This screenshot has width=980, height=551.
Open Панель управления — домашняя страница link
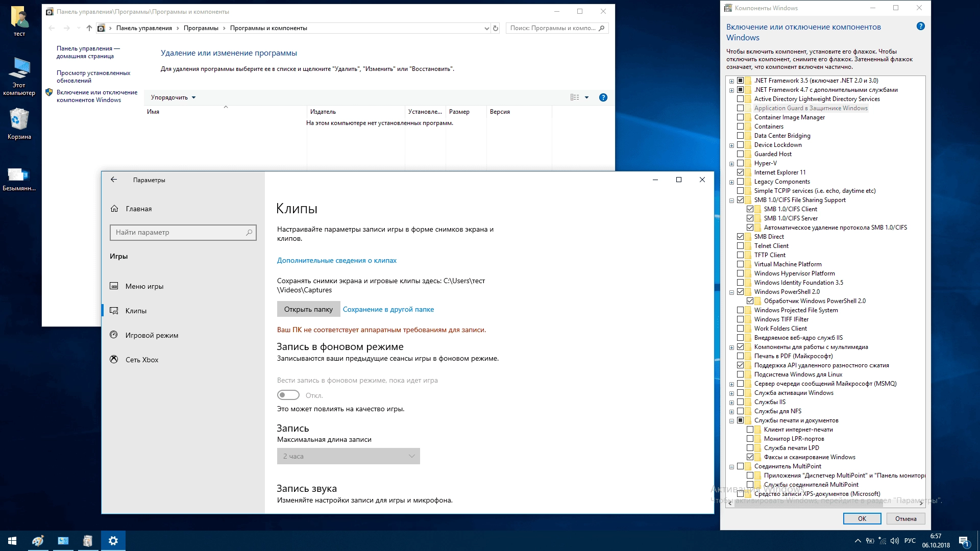(x=88, y=52)
